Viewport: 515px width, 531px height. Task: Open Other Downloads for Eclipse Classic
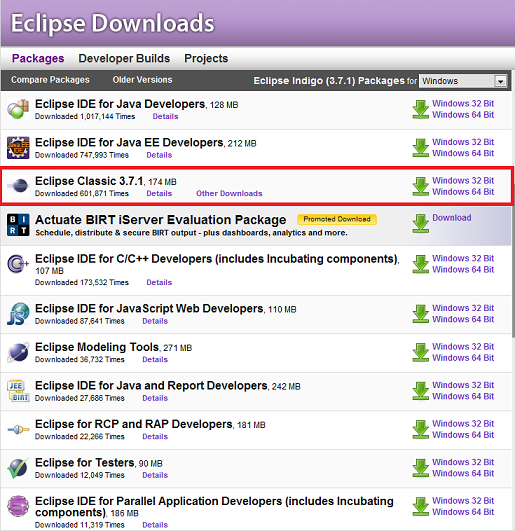229,193
